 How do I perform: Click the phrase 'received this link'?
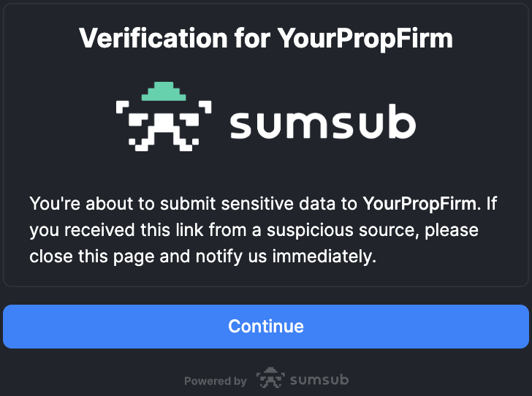click(139, 230)
